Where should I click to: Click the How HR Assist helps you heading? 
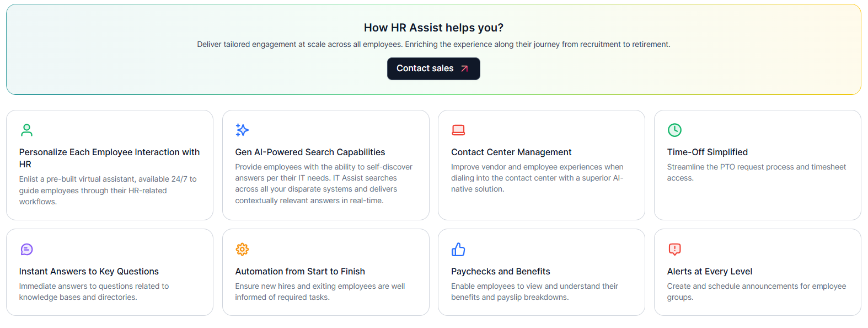[433, 28]
